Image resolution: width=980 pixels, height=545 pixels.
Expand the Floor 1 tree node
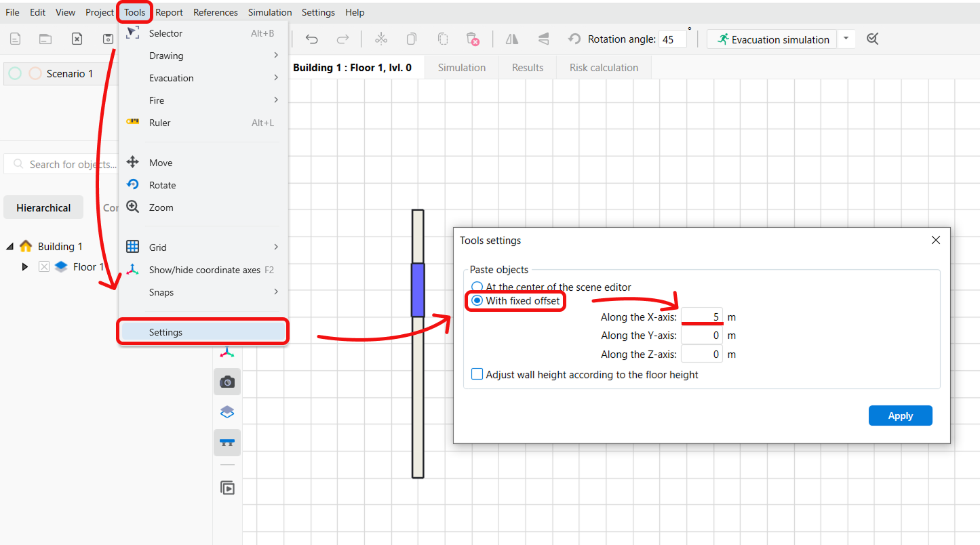coord(25,267)
